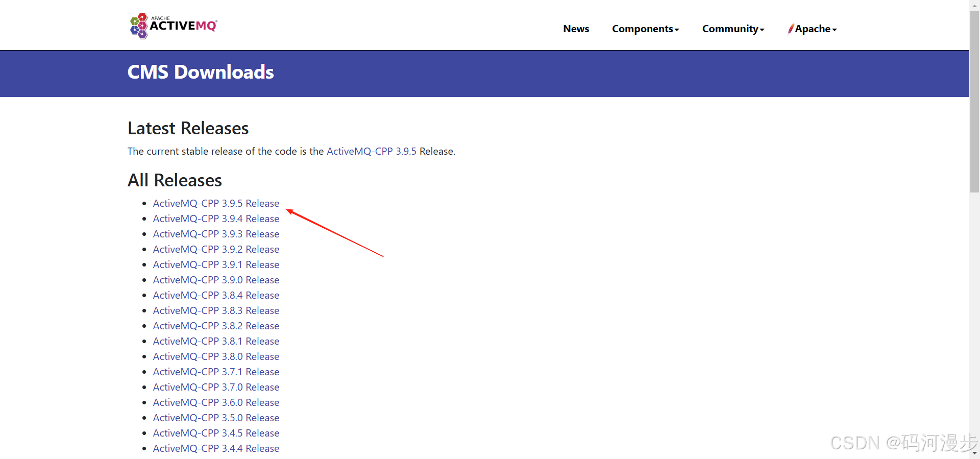The height and width of the screenshot is (459, 980).
Task: Open the ActiveMQ-CPP 3.9.5 link in Latest Releases
Action: coord(372,151)
